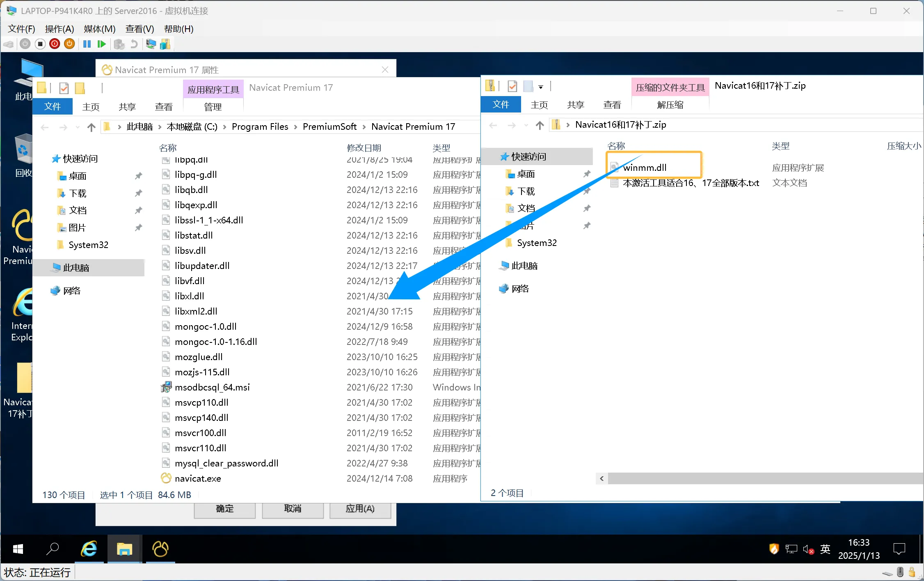
Task: Click the Share zip-folder icon in VM toolbar
Action: pyautogui.click(x=165, y=44)
